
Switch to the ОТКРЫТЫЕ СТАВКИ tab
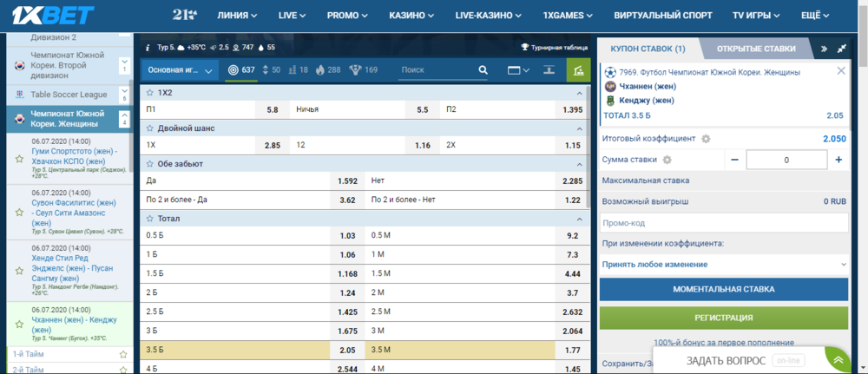(756, 49)
